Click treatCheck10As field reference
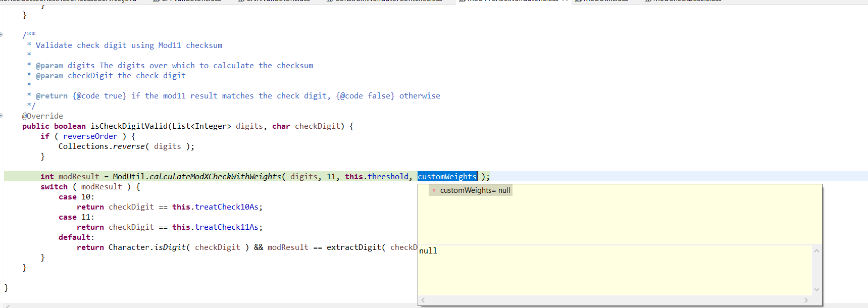The height and width of the screenshot is (308, 868). click(x=227, y=207)
